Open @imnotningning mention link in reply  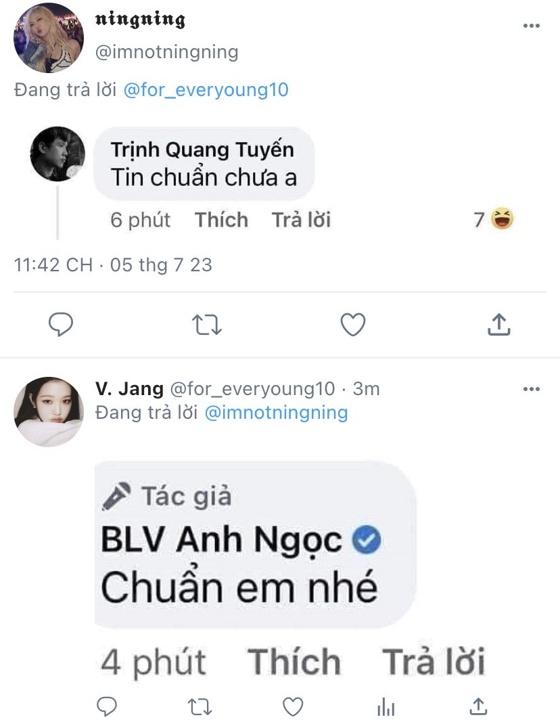(276, 412)
